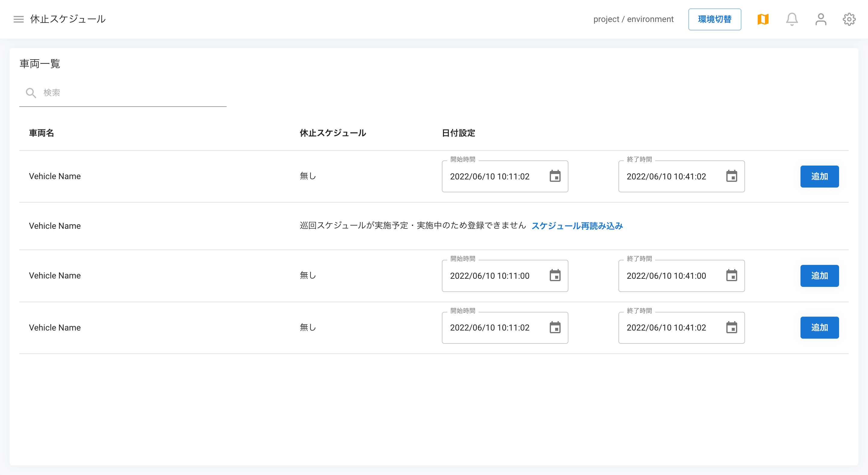Open the user account icon
Viewport: 868px width, 475px height.
click(820, 19)
